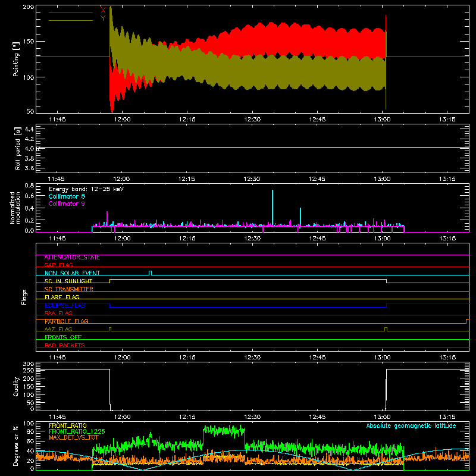Select the green FRONT_RATIO_1225 legend entry
The image size is (476, 476).
(x=77, y=431)
